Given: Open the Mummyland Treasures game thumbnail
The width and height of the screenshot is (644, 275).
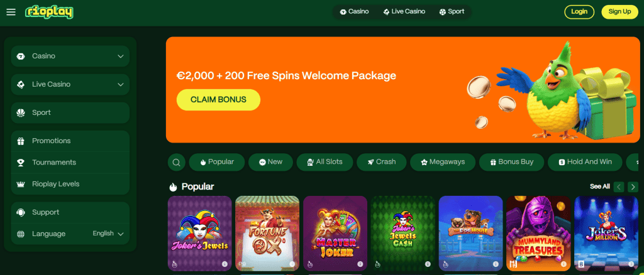Looking at the screenshot, I should pyautogui.click(x=538, y=233).
